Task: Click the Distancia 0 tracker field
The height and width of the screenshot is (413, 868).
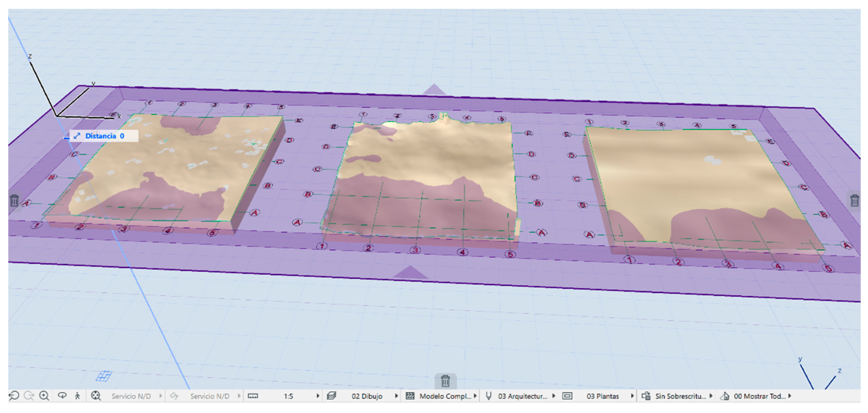Action: pos(105,136)
